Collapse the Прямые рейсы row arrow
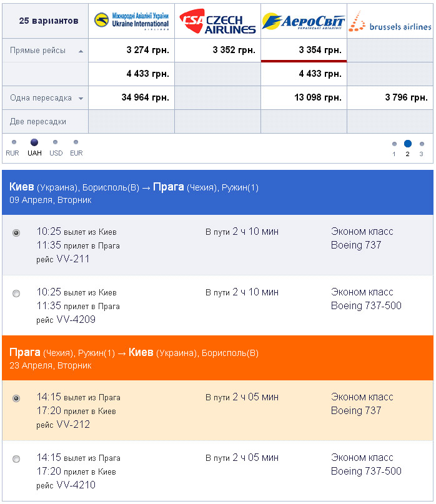 (x=81, y=51)
